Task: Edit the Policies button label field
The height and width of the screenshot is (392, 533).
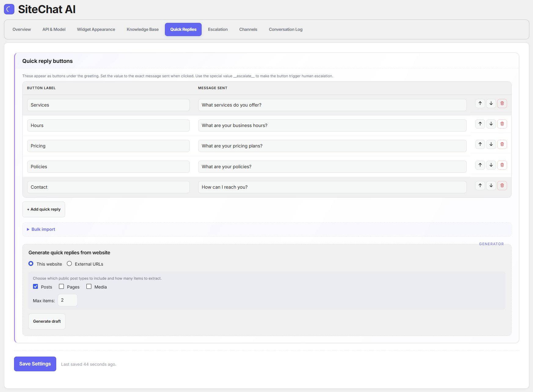Action: 108,167
